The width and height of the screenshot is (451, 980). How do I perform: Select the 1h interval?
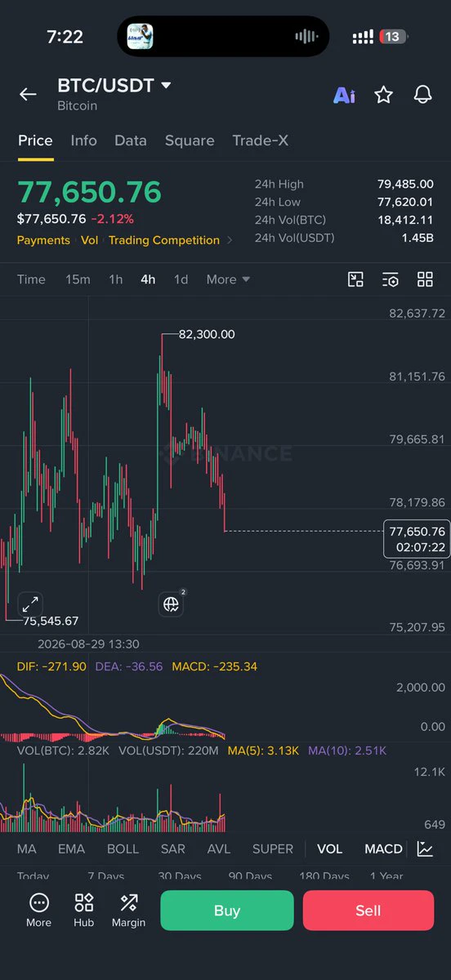click(116, 279)
